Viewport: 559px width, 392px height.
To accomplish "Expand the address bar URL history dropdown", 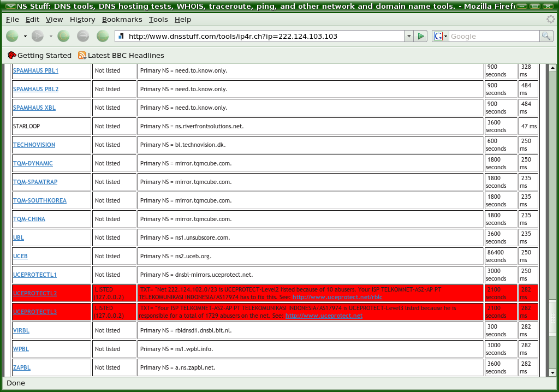I will pyautogui.click(x=409, y=36).
